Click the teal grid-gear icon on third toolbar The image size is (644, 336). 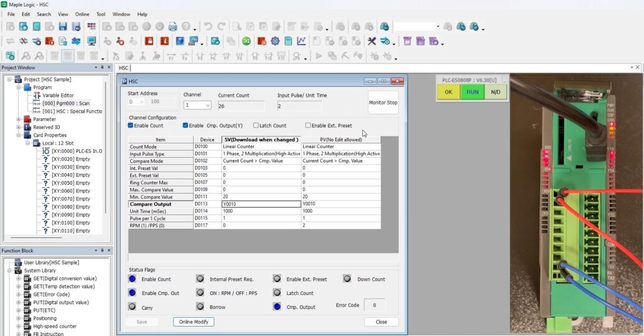(x=10, y=56)
